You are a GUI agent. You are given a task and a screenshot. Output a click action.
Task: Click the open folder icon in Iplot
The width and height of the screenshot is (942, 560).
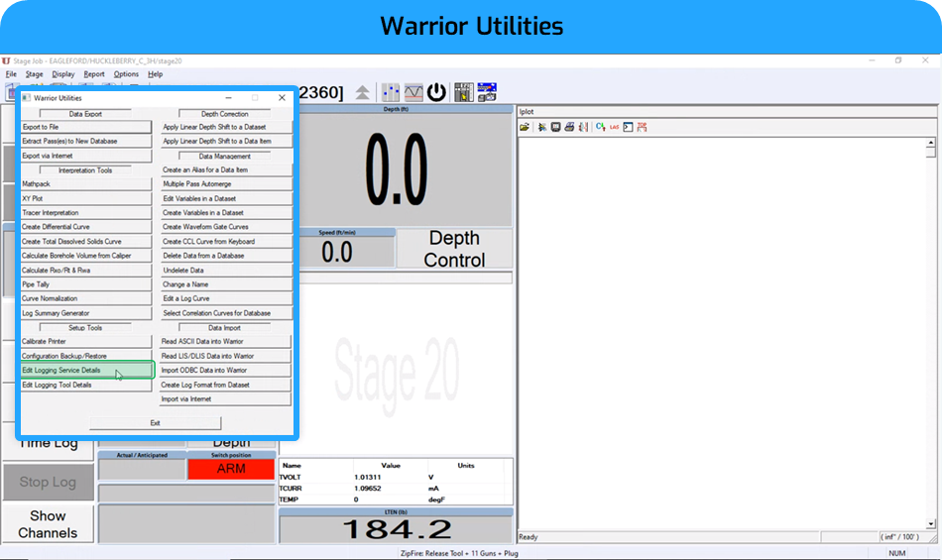(x=525, y=127)
